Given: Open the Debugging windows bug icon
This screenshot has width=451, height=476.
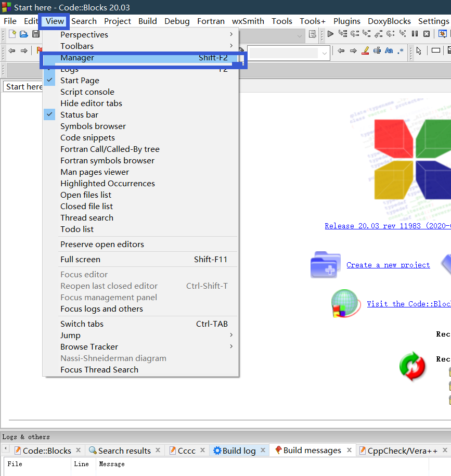Looking at the screenshot, I should [x=443, y=34].
